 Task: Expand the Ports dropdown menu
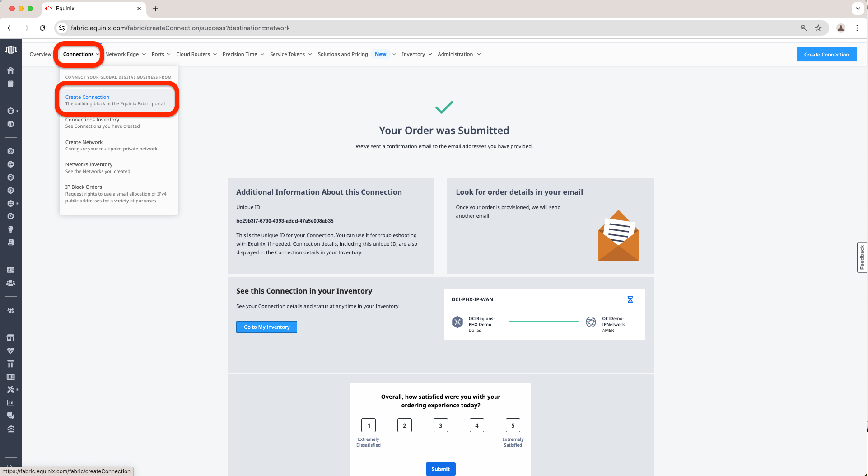point(161,54)
